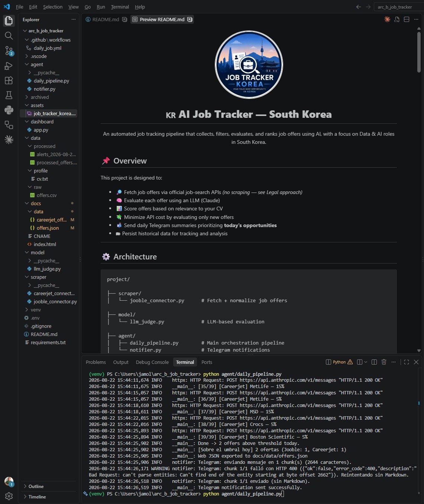
Task: Open the Remote Explorer icon in activity bar
Action: [x=9, y=125]
